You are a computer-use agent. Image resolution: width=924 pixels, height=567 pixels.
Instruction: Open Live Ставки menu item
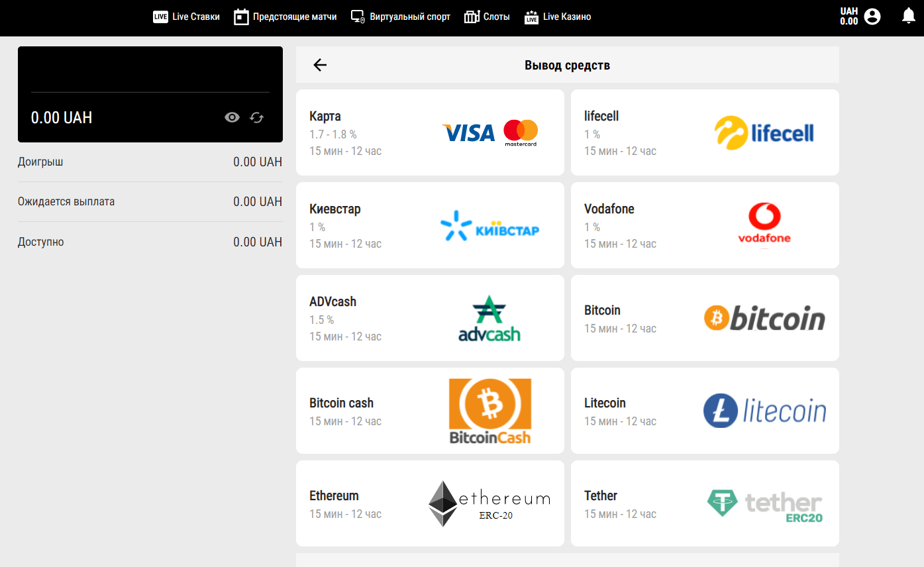coord(186,17)
